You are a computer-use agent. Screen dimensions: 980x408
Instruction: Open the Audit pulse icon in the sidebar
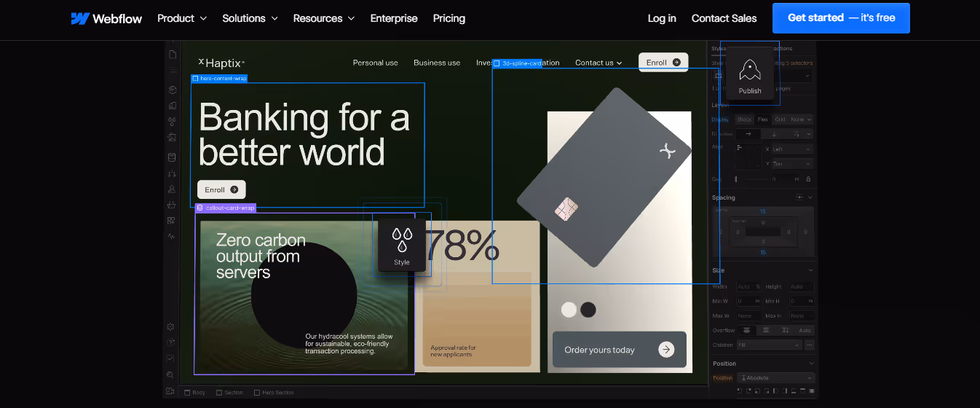(171, 236)
